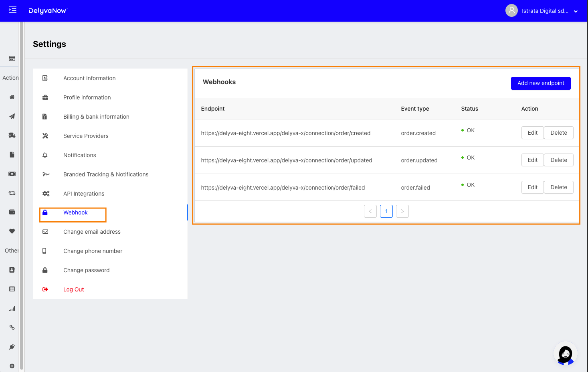Select page 1 in pagination

[x=386, y=211]
